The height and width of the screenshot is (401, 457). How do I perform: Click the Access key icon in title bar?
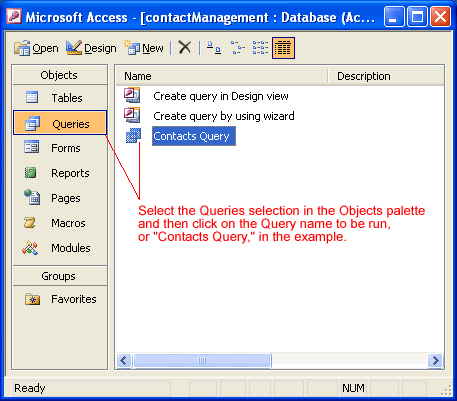14,16
